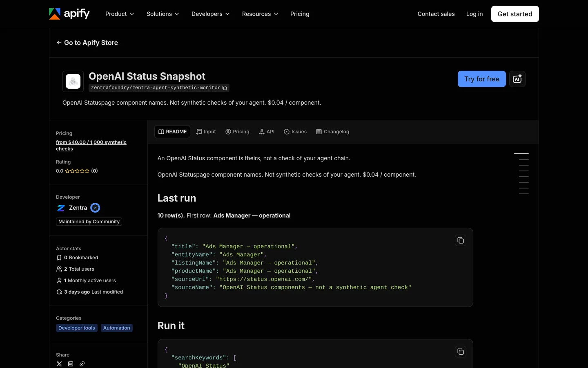Click the "1 Monthly active users" stat
The width and height of the screenshot is (588, 368).
90,280
